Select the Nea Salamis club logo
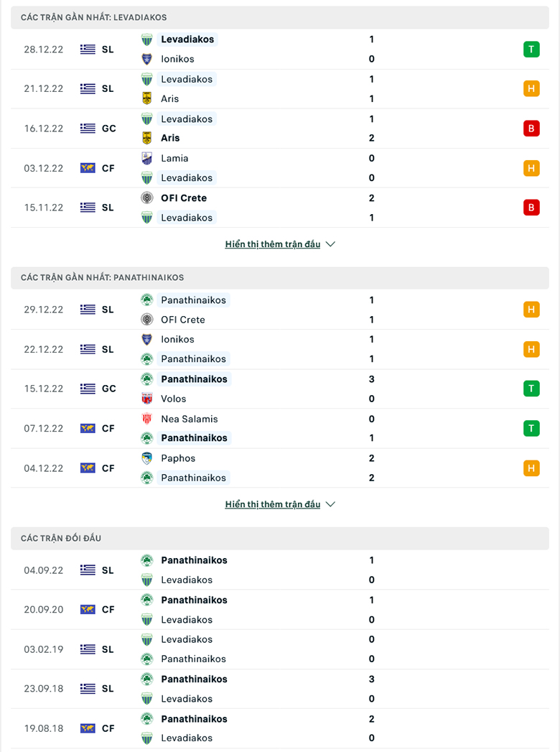The width and height of the screenshot is (560, 752). 148,419
